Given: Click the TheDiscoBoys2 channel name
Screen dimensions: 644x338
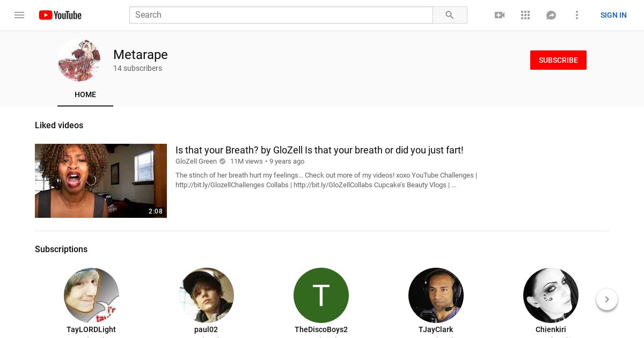Looking at the screenshot, I should click(x=321, y=329).
